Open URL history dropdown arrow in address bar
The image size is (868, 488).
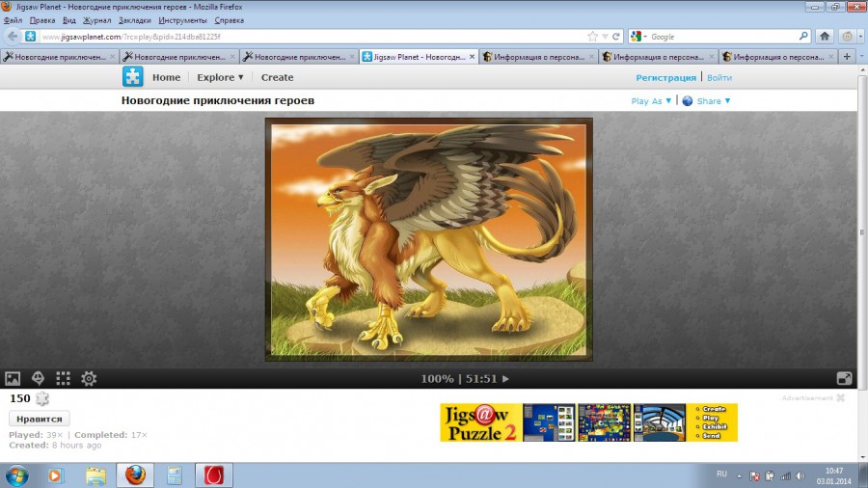pos(605,37)
